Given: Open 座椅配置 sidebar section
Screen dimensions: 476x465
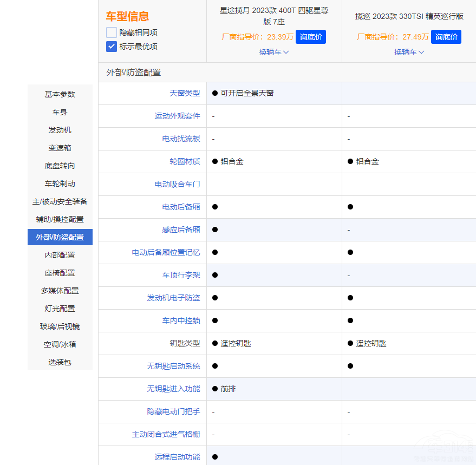Looking at the screenshot, I should click(60, 273).
